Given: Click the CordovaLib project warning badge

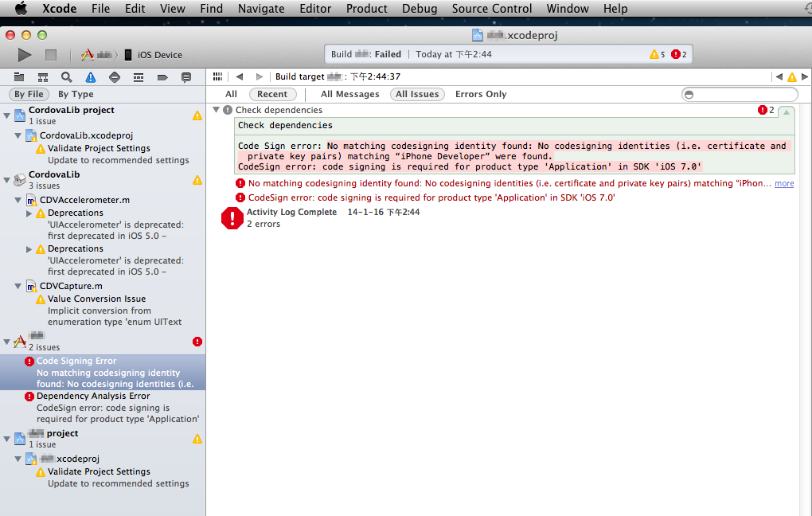Looking at the screenshot, I should coord(197,115).
